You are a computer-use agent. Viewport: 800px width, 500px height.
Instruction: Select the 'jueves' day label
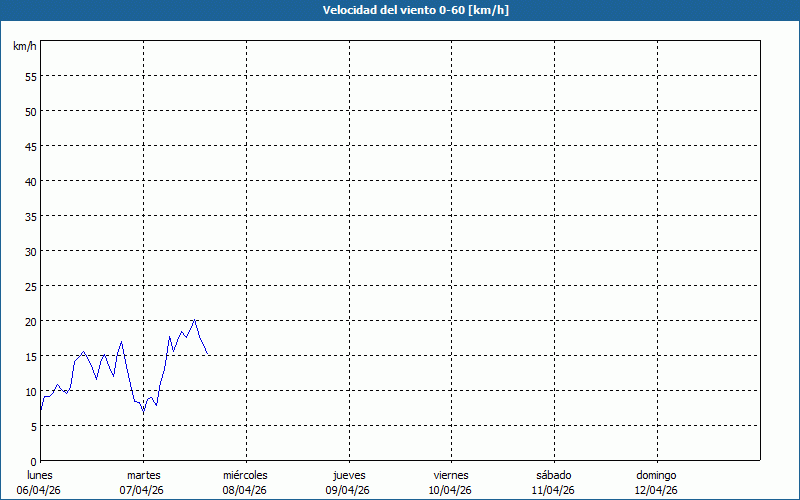(x=348, y=475)
